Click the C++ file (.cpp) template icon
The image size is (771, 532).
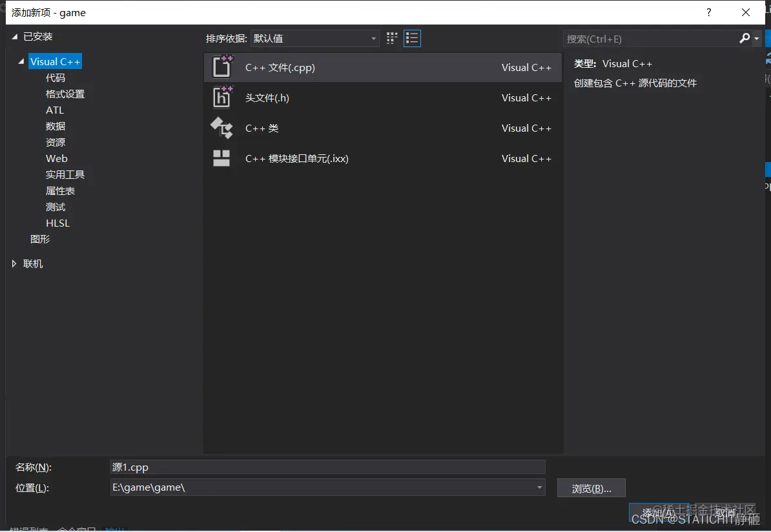[221, 67]
